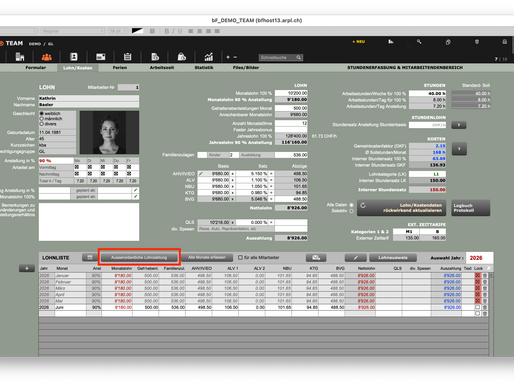The width and height of the screenshot is (514, 386).
Task: Click the pencil edit button beside Lohnausweis
Action: click(356, 257)
